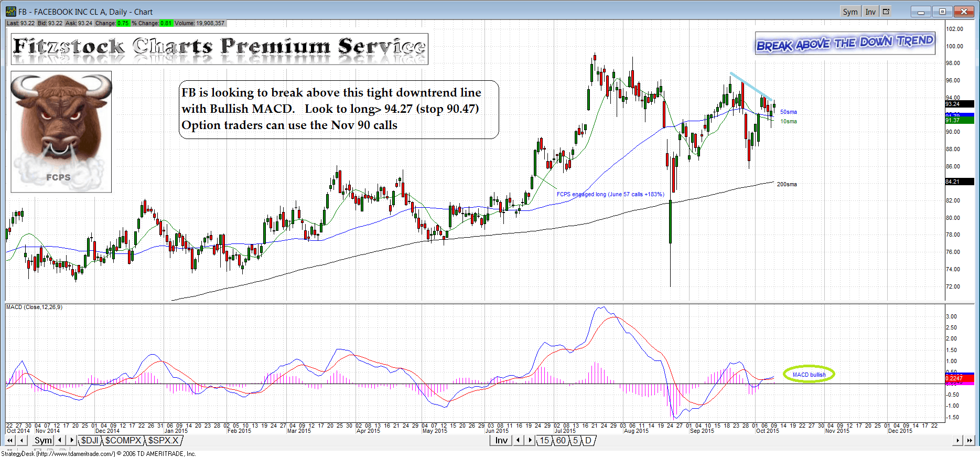Image resolution: width=980 pixels, height=457 pixels.
Task: Click right arrow next to bottom Sym button
Action: click(72, 440)
